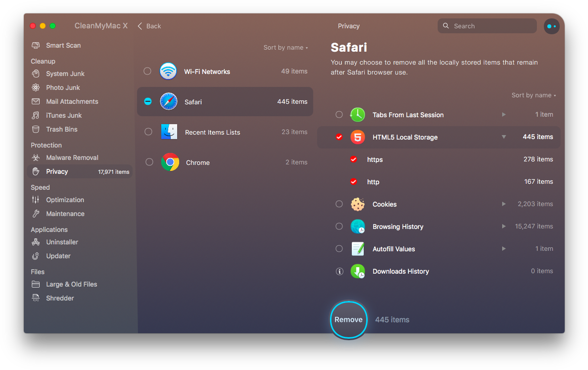
Task: Expand the Autofill Values disclosure arrow
Action: coord(504,248)
